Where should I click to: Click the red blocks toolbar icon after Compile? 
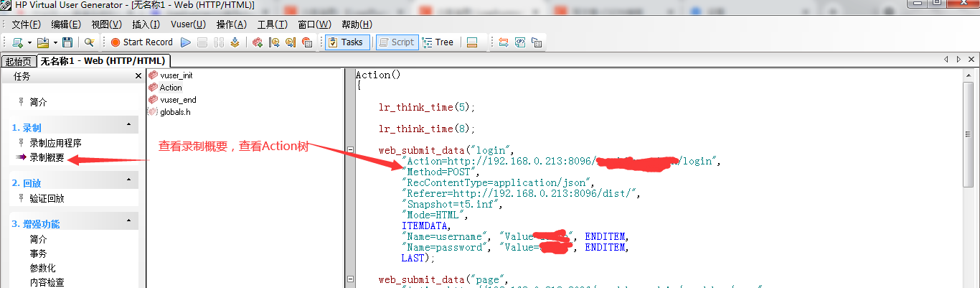(x=258, y=42)
